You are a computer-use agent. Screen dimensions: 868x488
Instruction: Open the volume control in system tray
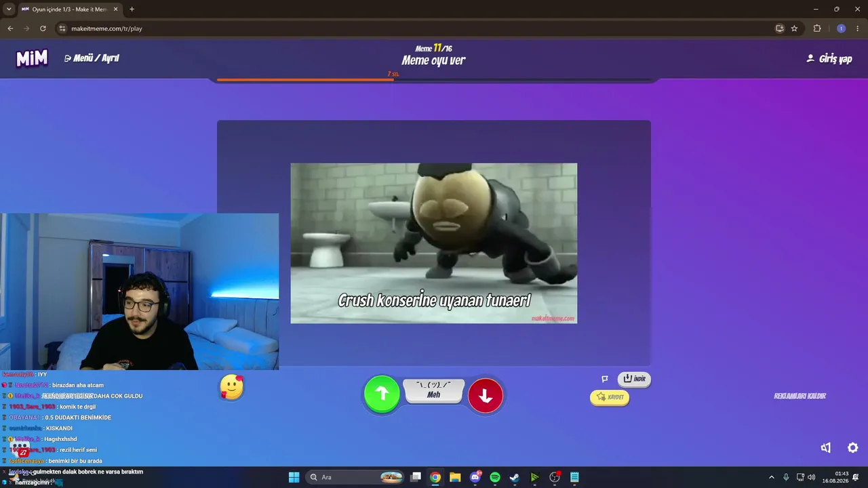812,477
